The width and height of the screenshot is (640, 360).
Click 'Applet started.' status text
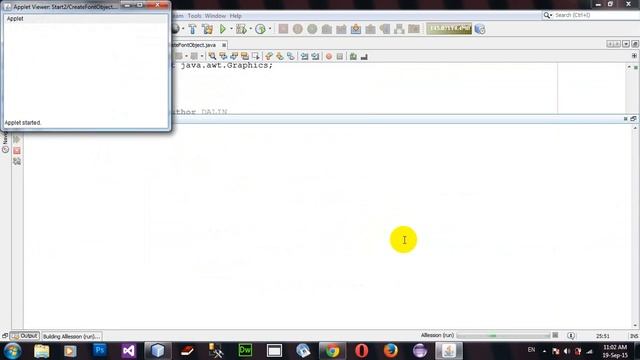(23, 122)
